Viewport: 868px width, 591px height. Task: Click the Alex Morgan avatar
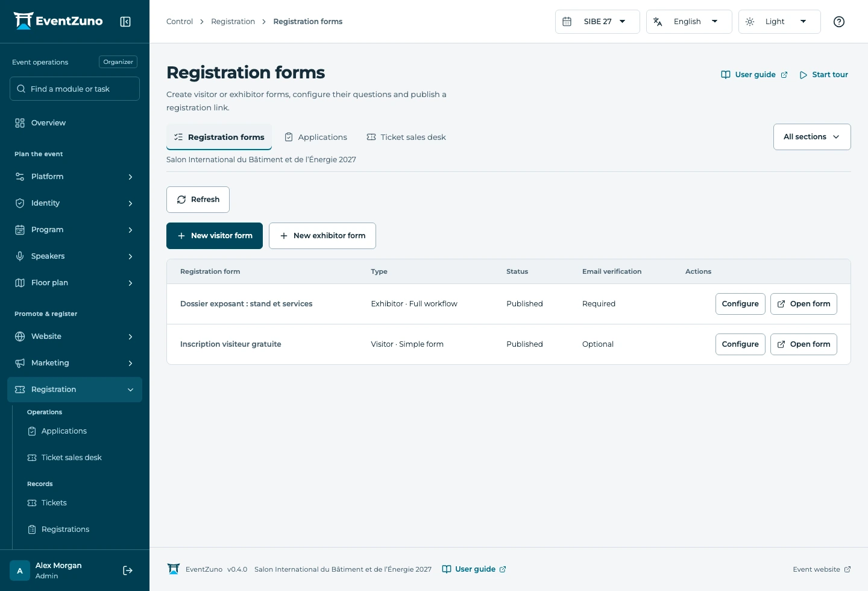pos(20,570)
